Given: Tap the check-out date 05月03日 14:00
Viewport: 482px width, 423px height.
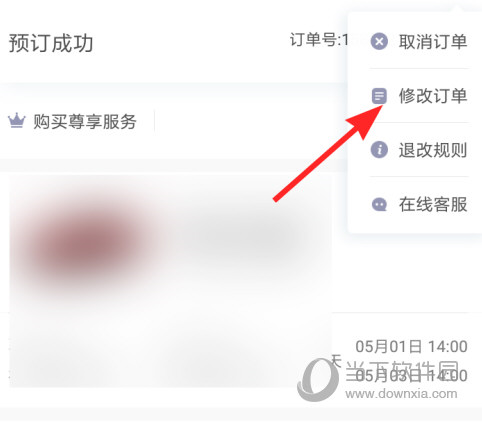Looking at the screenshot, I should coord(411,376).
